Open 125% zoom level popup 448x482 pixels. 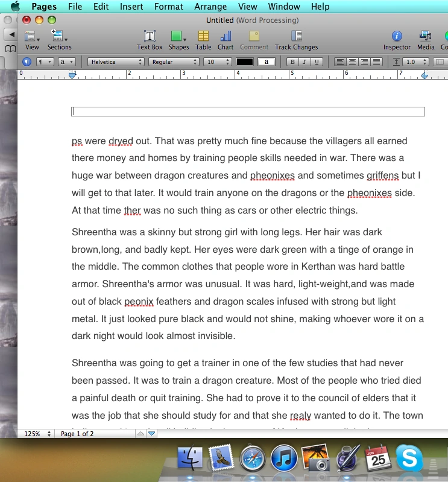click(x=37, y=433)
